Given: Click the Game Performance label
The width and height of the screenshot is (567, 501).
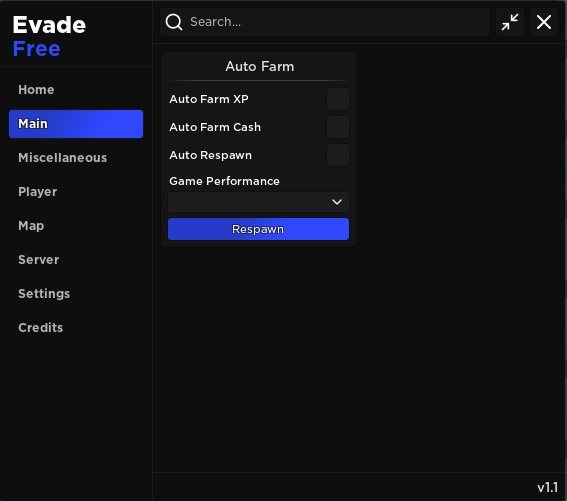Looking at the screenshot, I should click(x=224, y=181).
